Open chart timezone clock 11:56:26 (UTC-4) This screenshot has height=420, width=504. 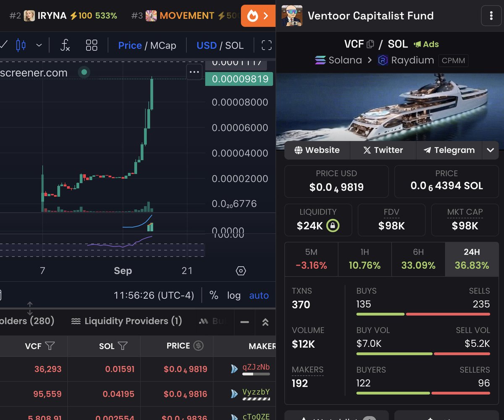click(154, 295)
